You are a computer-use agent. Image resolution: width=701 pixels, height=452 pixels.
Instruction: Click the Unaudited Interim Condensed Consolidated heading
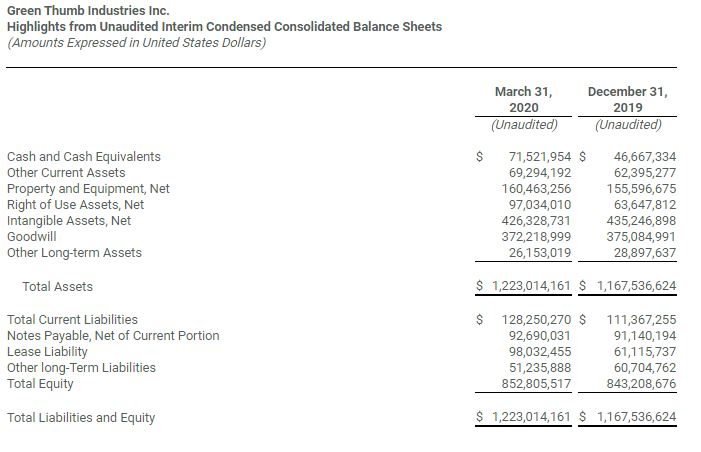(224, 27)
